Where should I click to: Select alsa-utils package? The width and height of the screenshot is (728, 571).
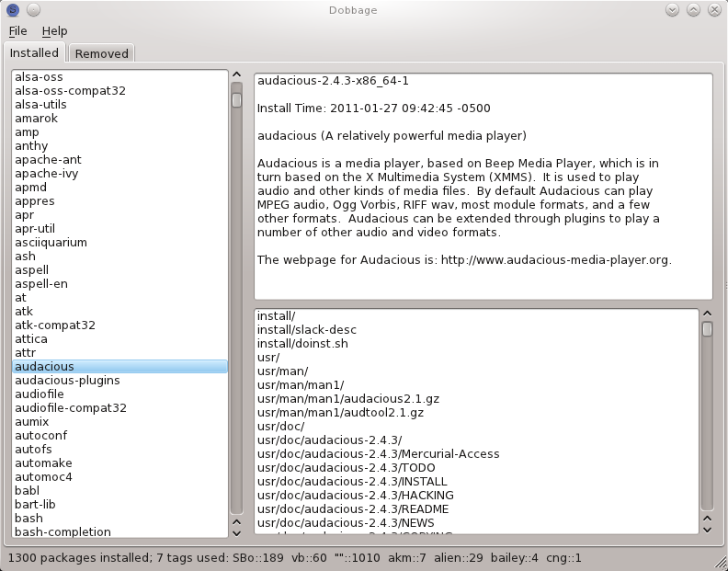(119, 105)
